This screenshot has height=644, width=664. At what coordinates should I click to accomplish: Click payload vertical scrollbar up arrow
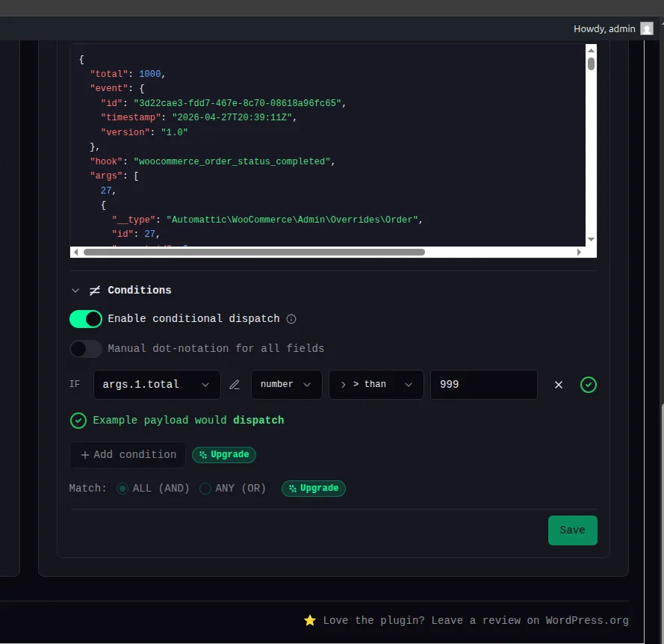(591, 50)
